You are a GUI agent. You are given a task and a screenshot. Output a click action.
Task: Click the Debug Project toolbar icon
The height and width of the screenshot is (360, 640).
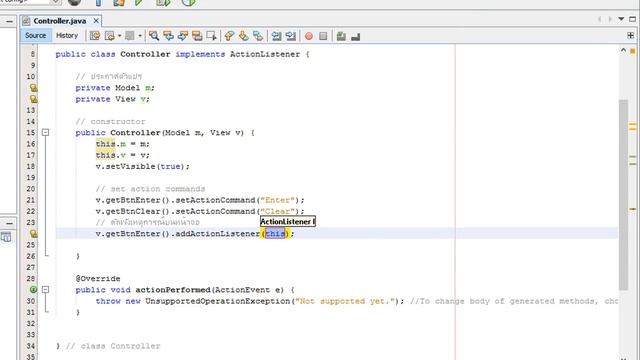[x=163, y=3]
